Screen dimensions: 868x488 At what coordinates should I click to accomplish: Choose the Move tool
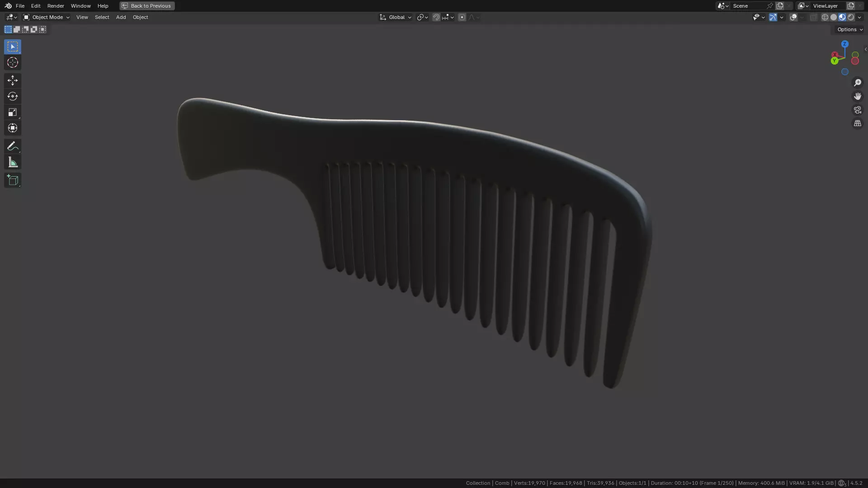point(13,80)
